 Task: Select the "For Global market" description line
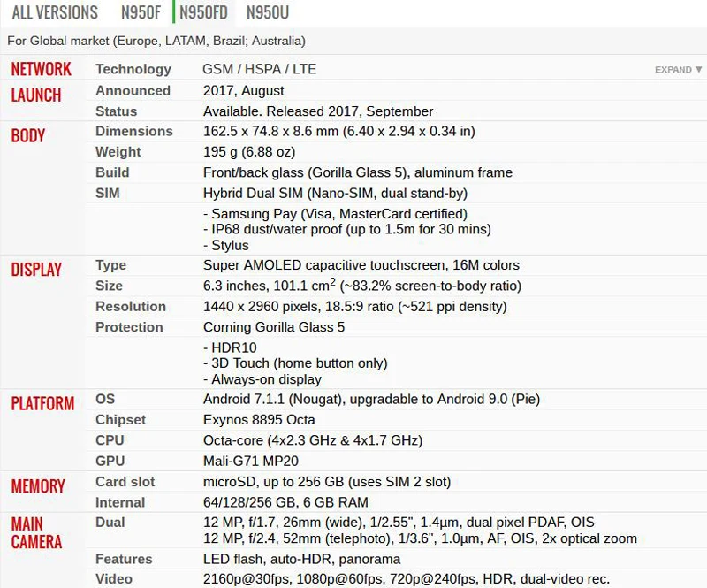tap(156, 41)
